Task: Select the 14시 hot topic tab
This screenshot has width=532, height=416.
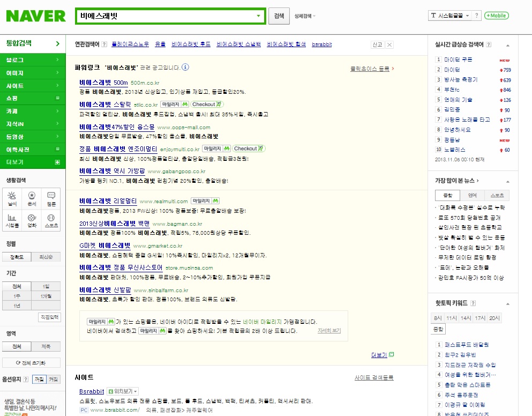Action: coord(466,318)
